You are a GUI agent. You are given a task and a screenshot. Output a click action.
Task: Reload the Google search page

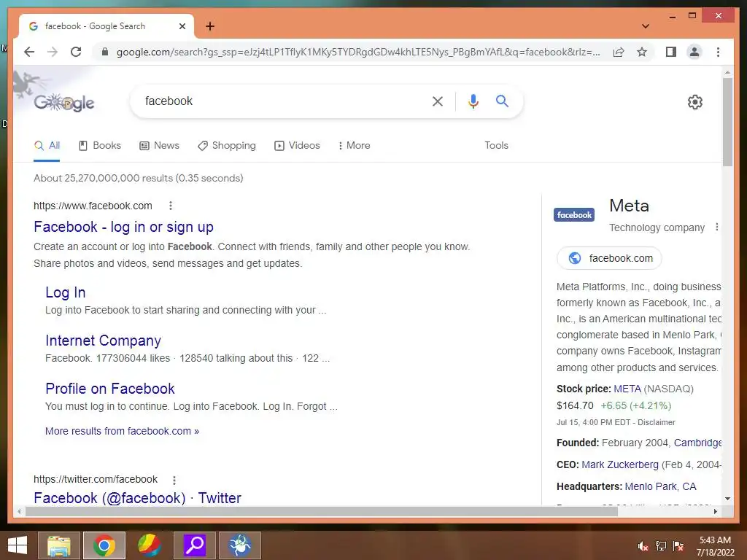click(x=76, y=52)
